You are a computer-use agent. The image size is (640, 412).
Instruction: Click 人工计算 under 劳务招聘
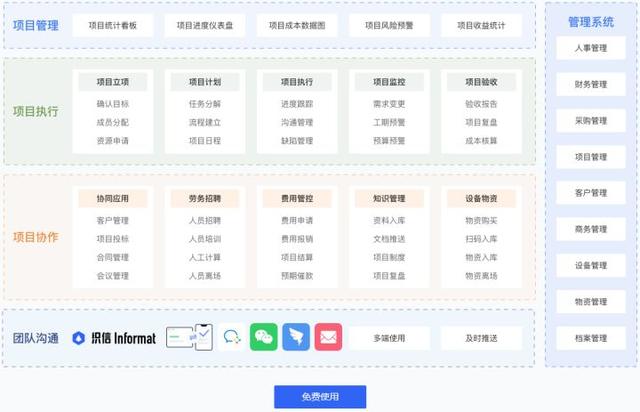tap(205, 258)
